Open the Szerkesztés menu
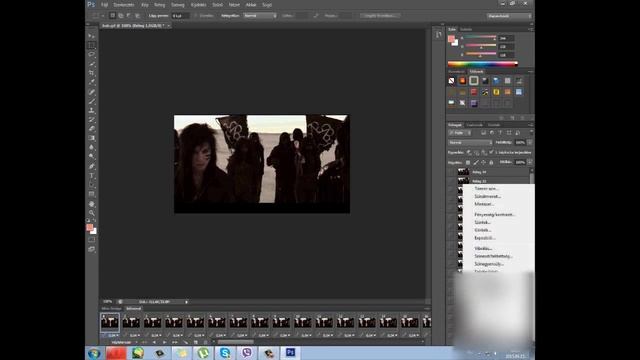This screenshot has width=640, height=360. coord(124,5)
